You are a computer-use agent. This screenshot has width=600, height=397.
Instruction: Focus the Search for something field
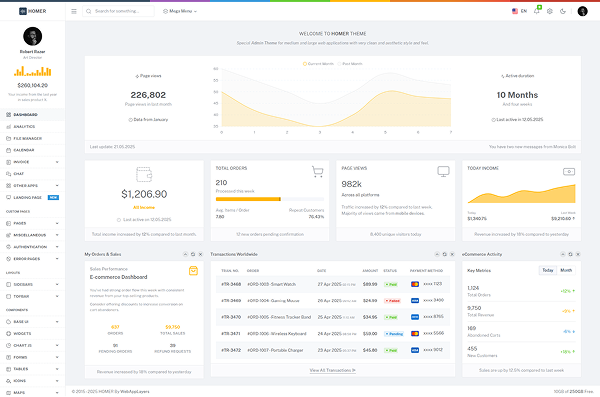pyautogui.click(x=118, y=11)
